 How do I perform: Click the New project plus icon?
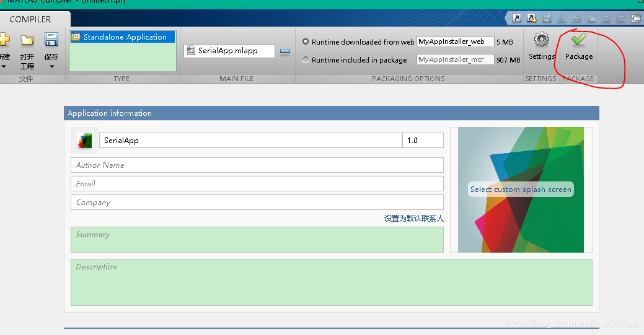point(4,40)
